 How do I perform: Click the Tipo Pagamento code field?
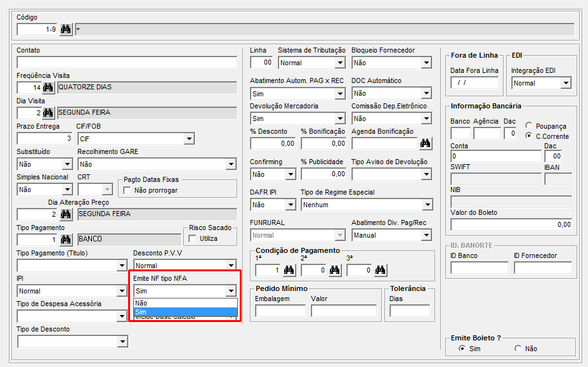coord(37,239)
